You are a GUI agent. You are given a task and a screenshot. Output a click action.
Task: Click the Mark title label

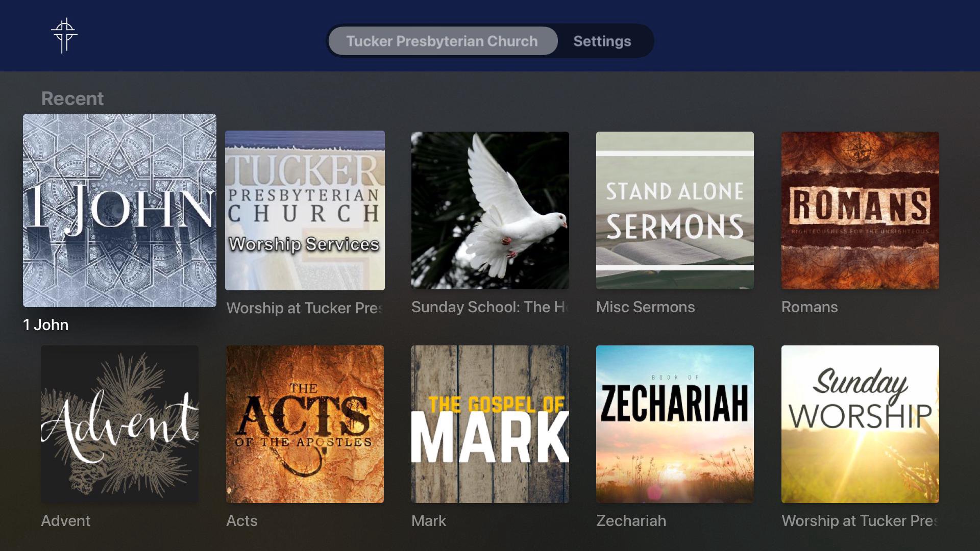[x=429, y=520]
